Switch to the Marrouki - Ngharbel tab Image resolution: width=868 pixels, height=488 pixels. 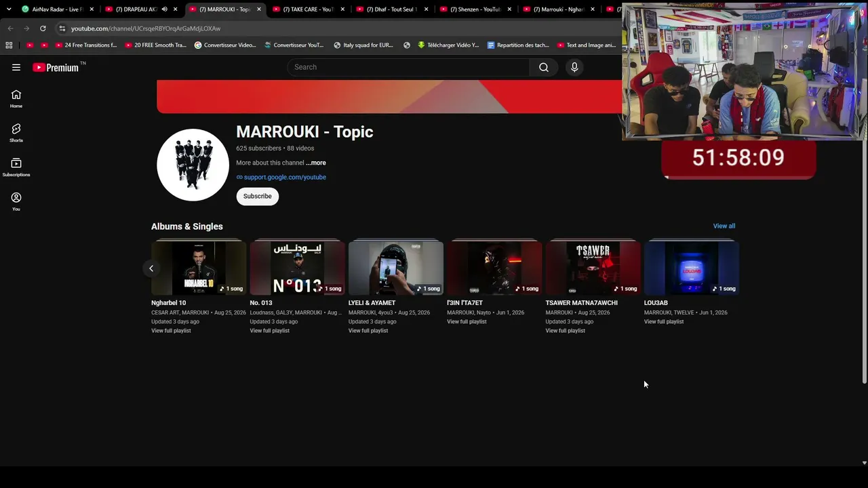(x=558, y=9)
